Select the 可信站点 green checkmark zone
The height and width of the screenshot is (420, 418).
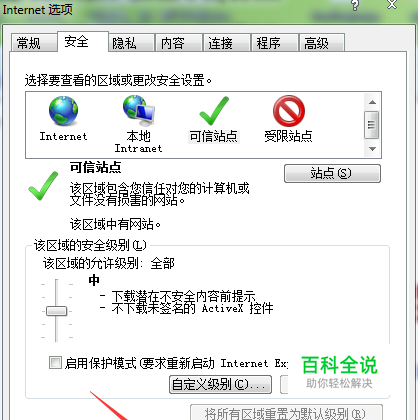point(214,111)
